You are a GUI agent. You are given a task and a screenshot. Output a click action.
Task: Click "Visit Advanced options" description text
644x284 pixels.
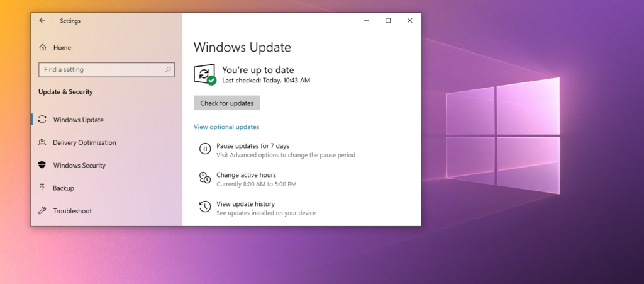(286, 156)
